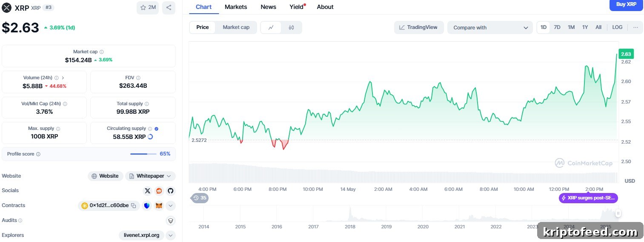Switch to Yield tab

pos(297,7)
